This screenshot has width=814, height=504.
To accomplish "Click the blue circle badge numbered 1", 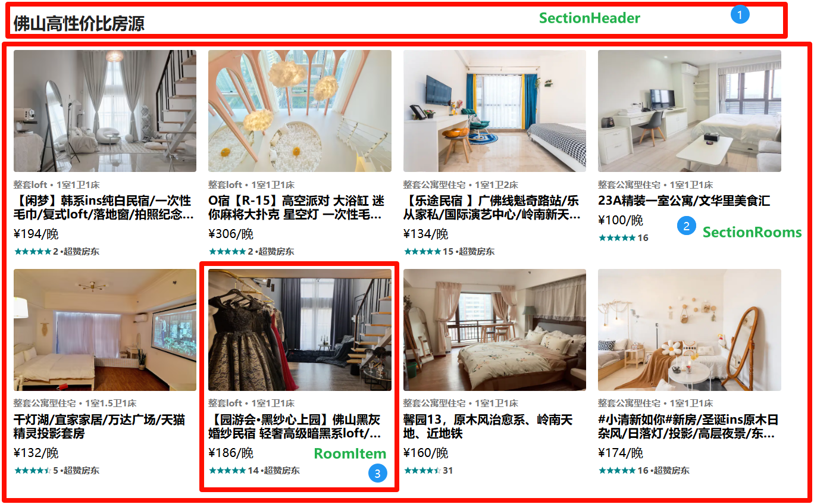I will pyautogui.click(x=740, y=15).
